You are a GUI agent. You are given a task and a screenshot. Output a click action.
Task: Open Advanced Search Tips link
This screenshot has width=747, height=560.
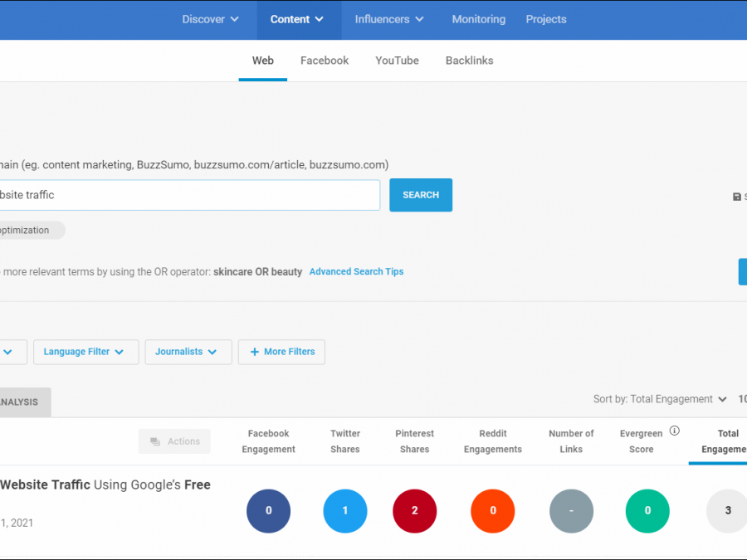point(356,271)
